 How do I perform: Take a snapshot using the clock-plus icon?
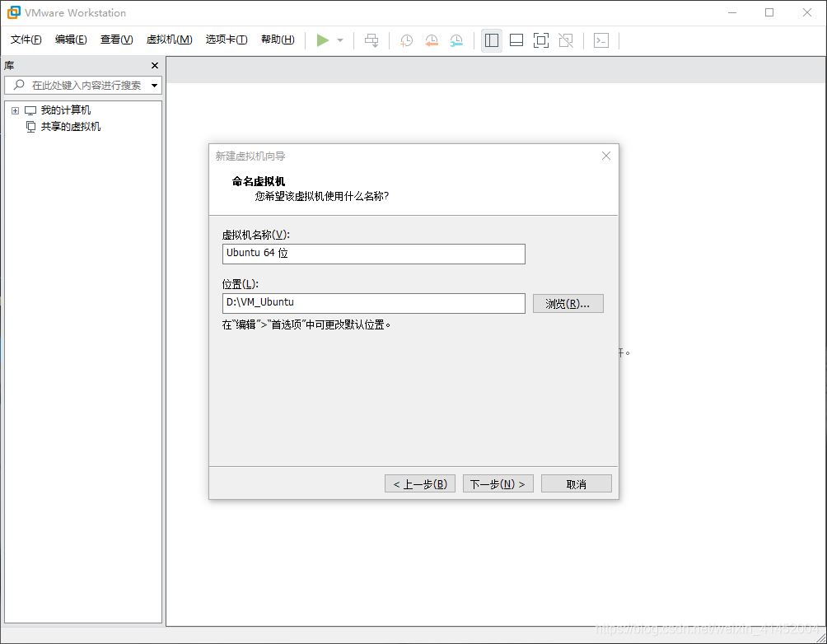pyautogui.click(x=405, y=40)
